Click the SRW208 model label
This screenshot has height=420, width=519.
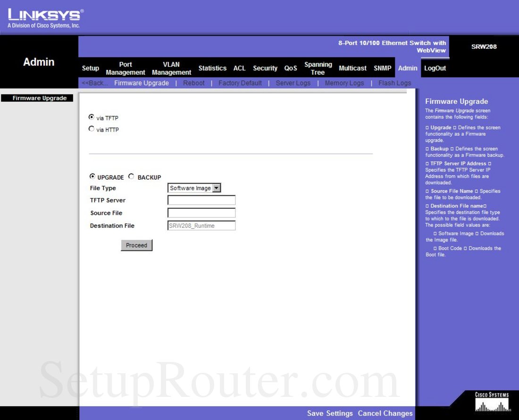(484, 47)
